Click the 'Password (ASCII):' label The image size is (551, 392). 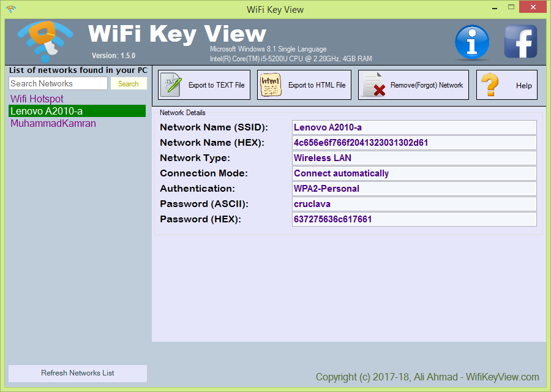(204, 204)
